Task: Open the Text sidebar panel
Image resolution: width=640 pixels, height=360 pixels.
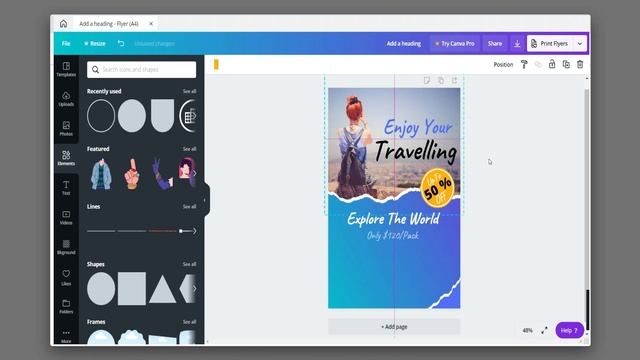Action: coord(66,188)
